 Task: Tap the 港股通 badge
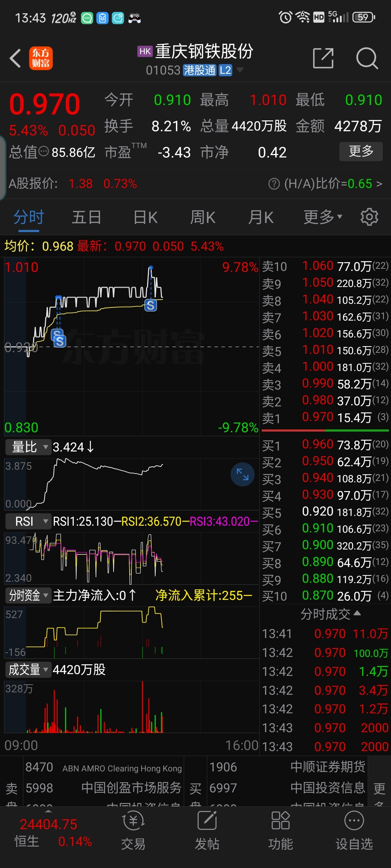(200, 70)
